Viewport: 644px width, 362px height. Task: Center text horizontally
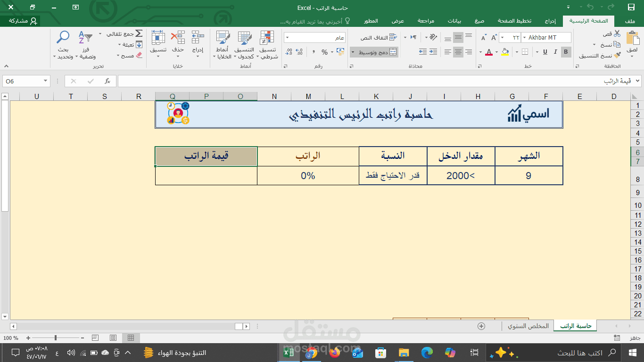coord(458,52)
